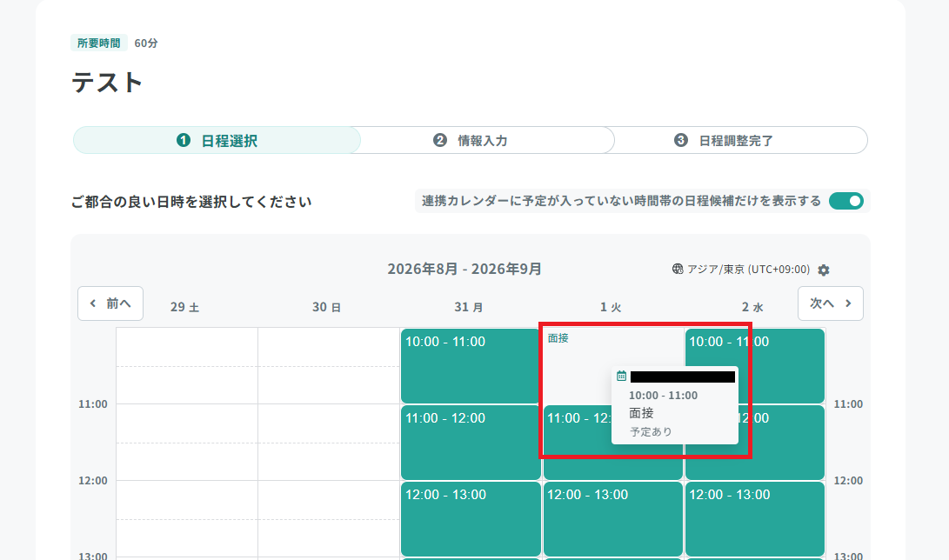949x560 pixels.
Task: Click the 1 火 column header
Action: 610,307
